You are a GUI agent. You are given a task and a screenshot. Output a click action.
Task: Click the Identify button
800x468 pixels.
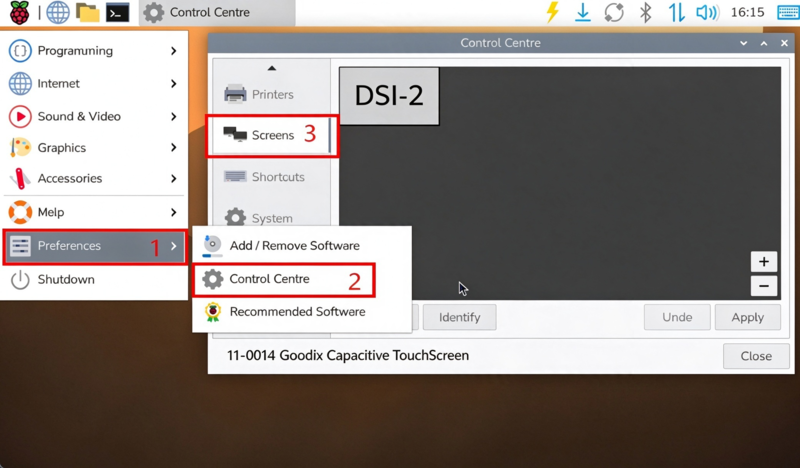[460, 317]
